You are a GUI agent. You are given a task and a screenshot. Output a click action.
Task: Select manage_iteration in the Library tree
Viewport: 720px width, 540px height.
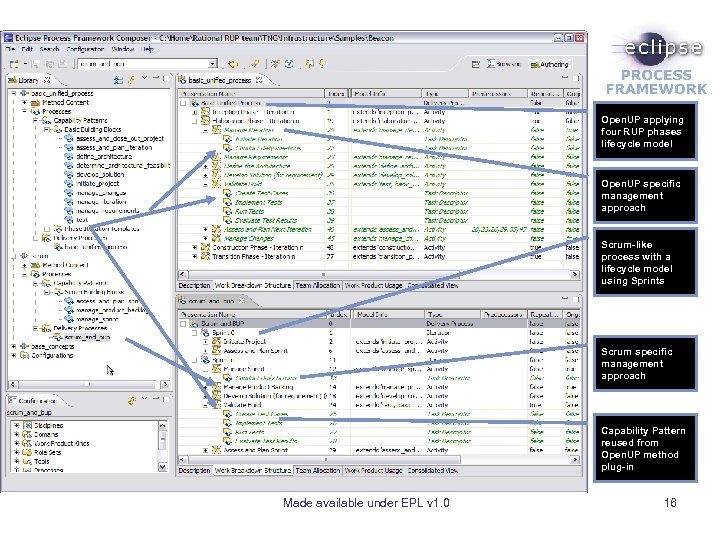pyautogui.click(x=101, y=202)
